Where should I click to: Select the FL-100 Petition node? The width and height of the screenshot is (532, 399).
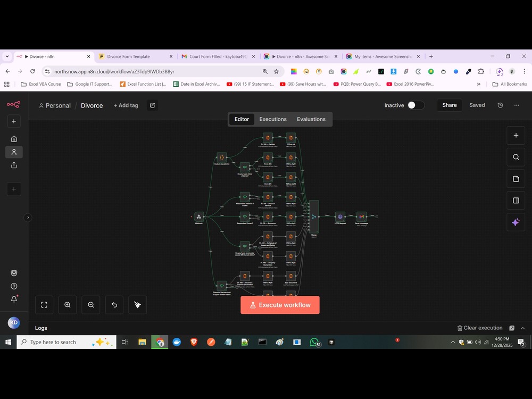pos(268,137)
